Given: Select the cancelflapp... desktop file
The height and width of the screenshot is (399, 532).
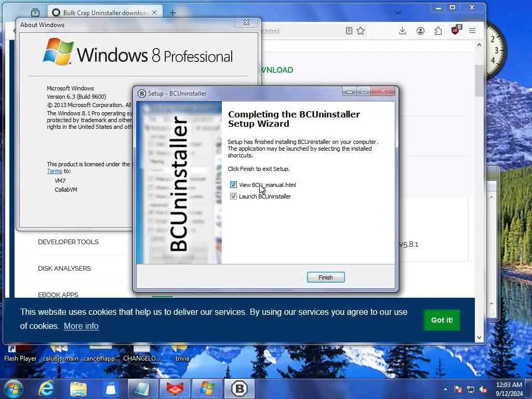Looking at the screenshot, I should point(101,353).
